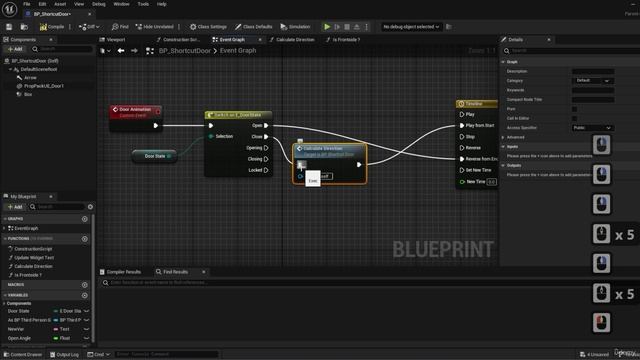Switch to the Is Frontside ? tab
This screenshot has width=640, height=360.
(x=343, y=40)
